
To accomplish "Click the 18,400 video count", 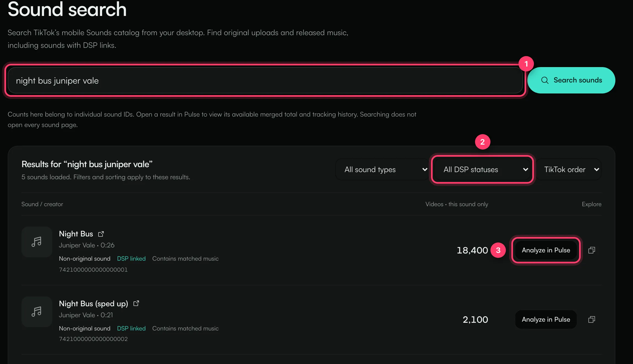I will click(472, 250).
